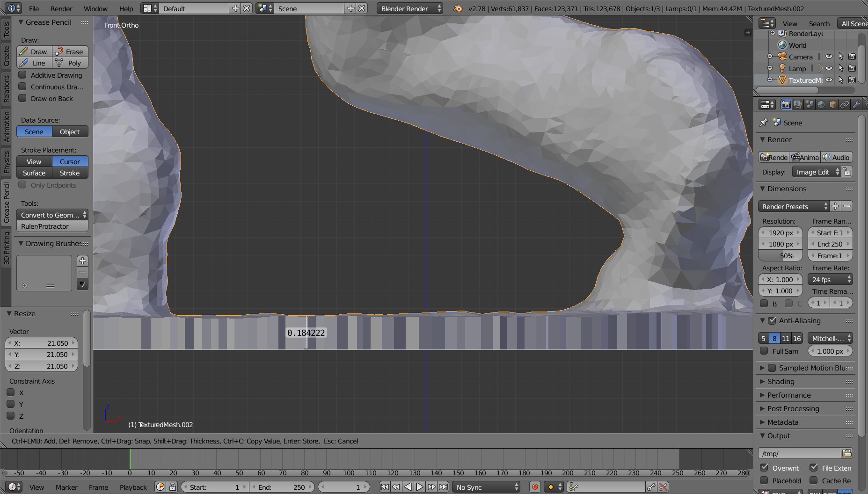Select the Draw grease pencil tool
The width and height of the screenshot is (868, 494).
34,51
